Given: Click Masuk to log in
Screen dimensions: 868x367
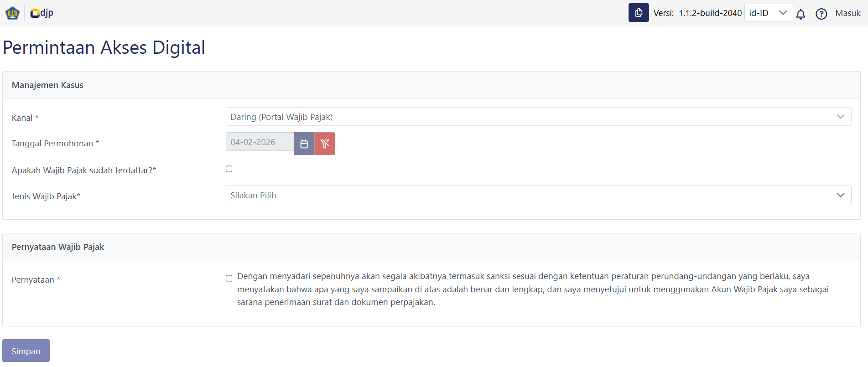Looking at the screenshot, I should pyautogui.click(x=847, y=13).
